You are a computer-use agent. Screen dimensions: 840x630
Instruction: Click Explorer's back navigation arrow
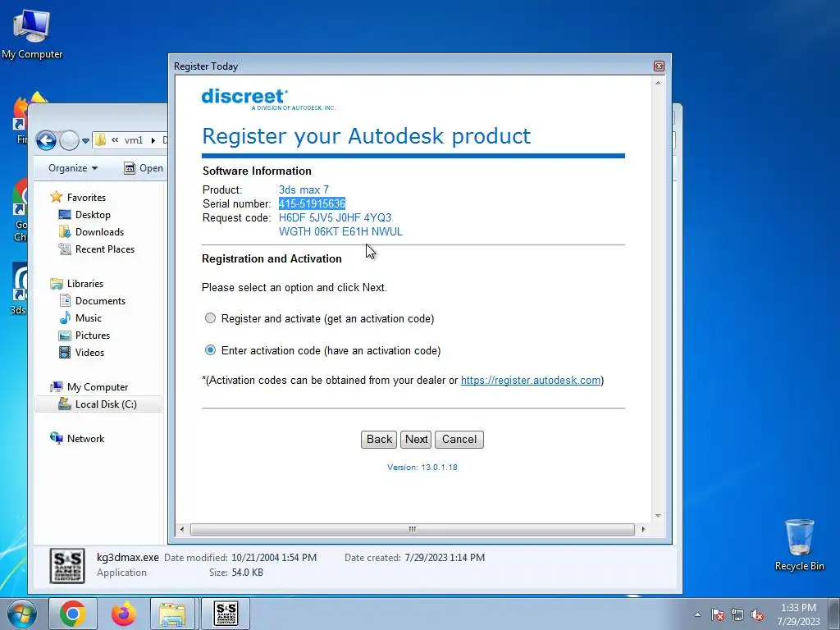(x=46, y=140)
